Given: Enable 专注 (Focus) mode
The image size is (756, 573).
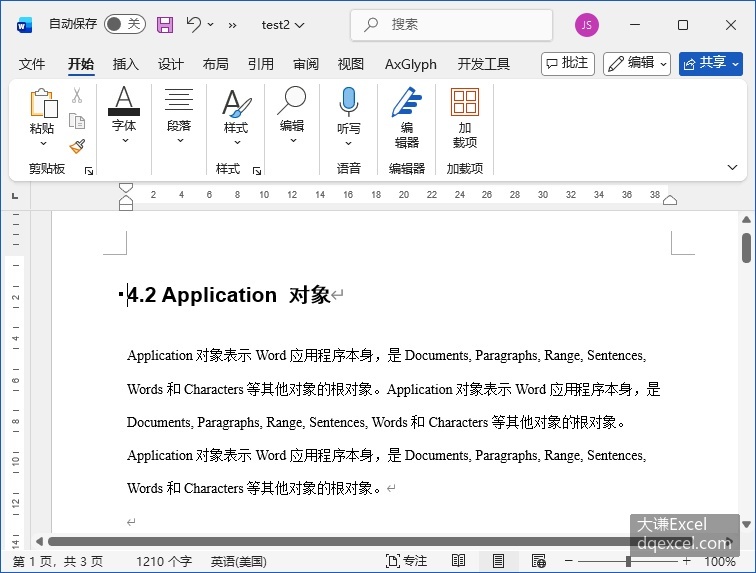Looking at the screenshot, I should pyautogui.click(x=406, y=561).
